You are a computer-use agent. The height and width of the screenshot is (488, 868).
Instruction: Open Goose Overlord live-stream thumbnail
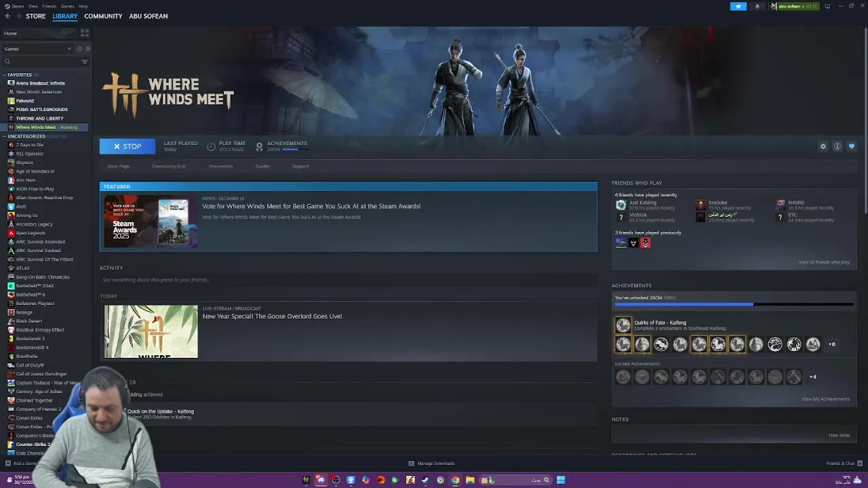pyautogui.click(x=151, y=331)
